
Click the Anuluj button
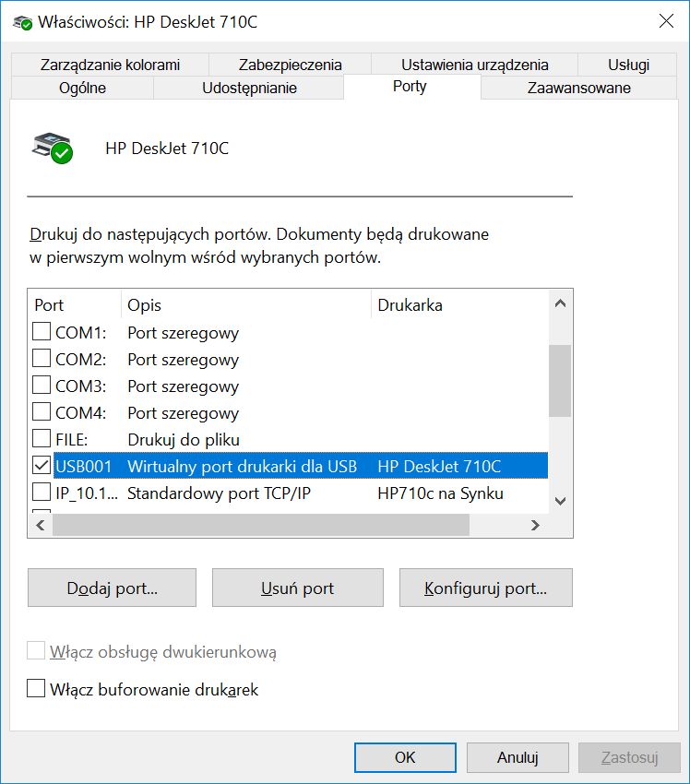point(517,757)
